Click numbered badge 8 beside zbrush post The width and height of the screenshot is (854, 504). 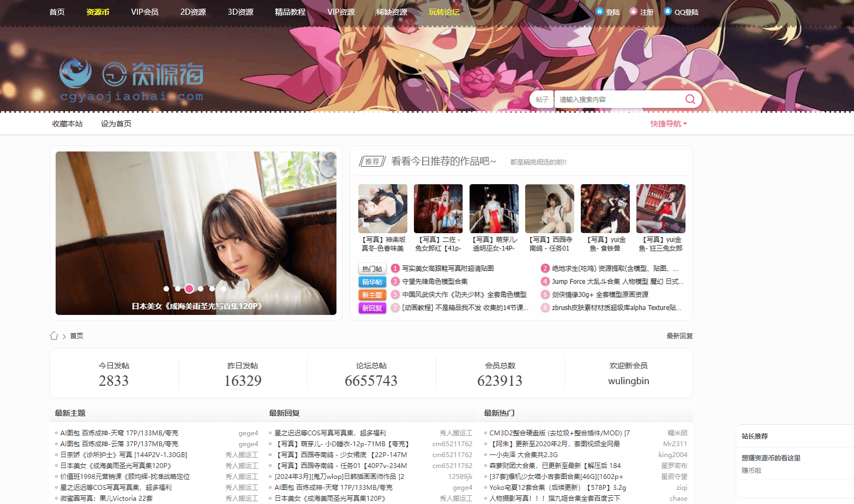click(x=545, y=307)
